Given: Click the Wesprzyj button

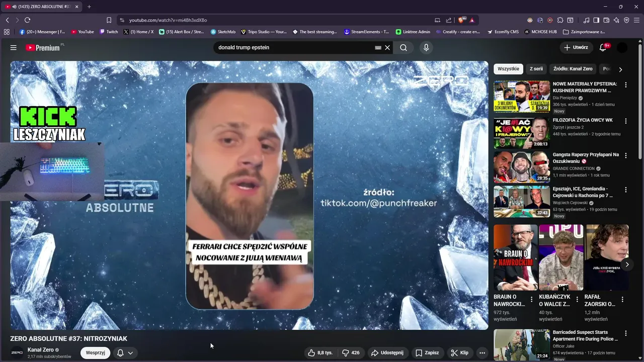Looking at the screenshot, I should point(95,352).
